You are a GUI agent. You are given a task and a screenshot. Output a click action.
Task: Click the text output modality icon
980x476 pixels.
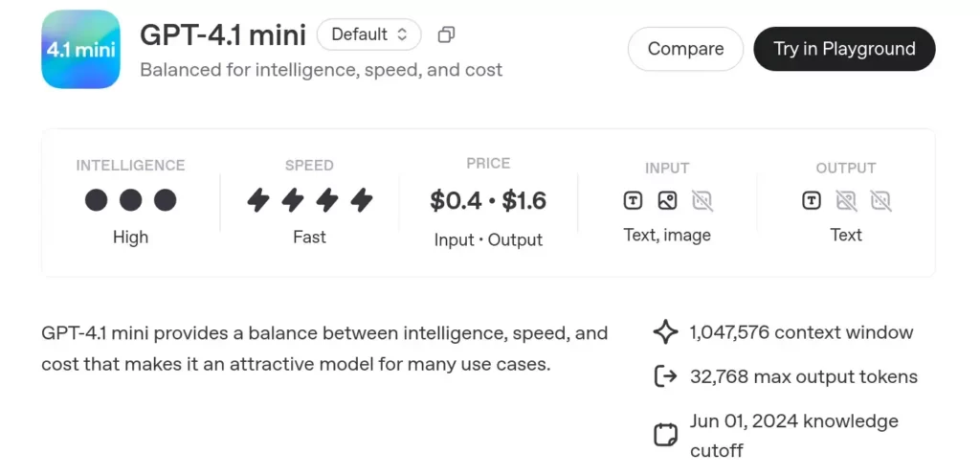pyautogui.click(x=812, y=201)
